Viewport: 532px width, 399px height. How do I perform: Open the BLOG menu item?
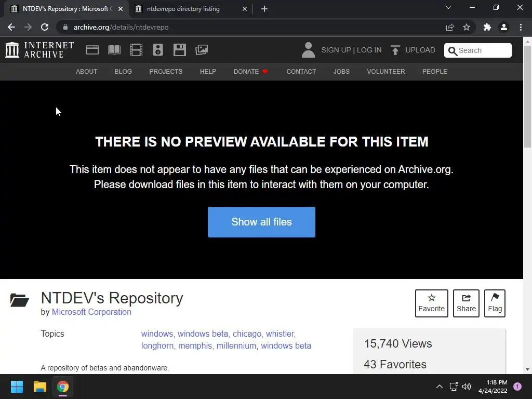pyautogui.click(x=123, y=72)
